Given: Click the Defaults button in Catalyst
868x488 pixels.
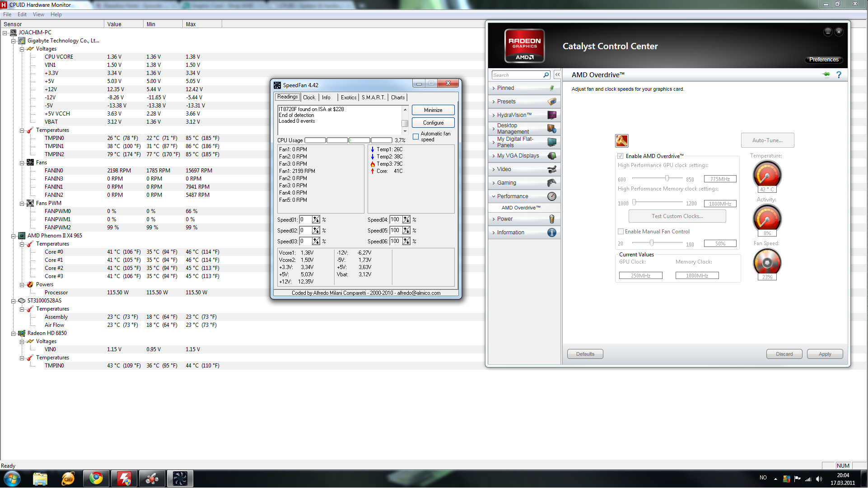Looking at the screenshot, I should (585, 354).
